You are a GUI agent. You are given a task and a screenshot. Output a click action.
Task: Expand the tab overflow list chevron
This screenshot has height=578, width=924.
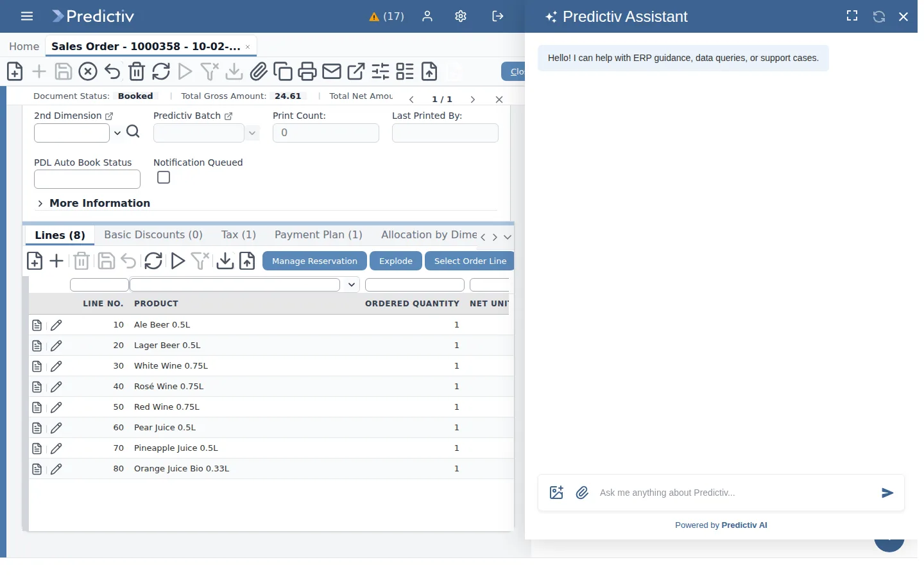point(508,237)
